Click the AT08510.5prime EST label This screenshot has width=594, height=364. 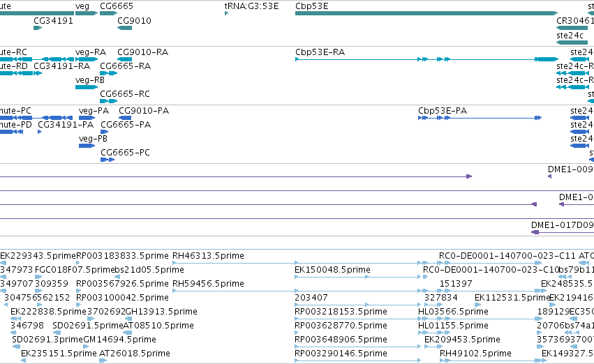pos(158,326)
